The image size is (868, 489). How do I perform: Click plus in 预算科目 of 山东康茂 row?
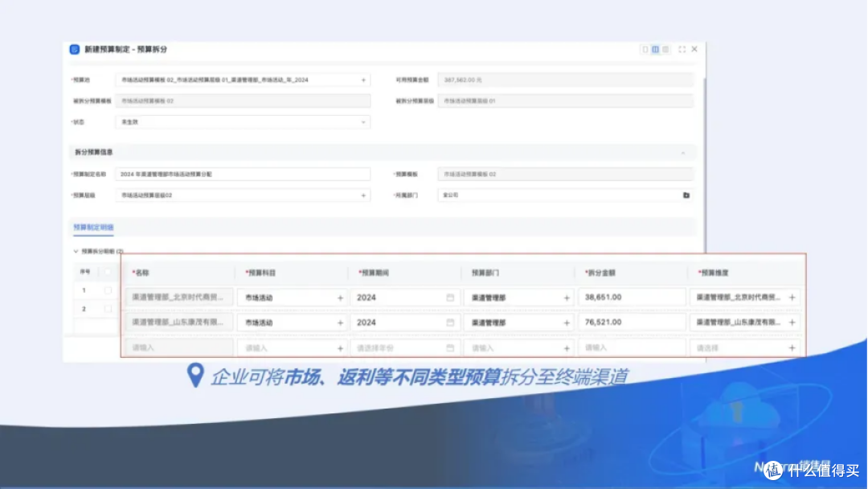[341, 323]
